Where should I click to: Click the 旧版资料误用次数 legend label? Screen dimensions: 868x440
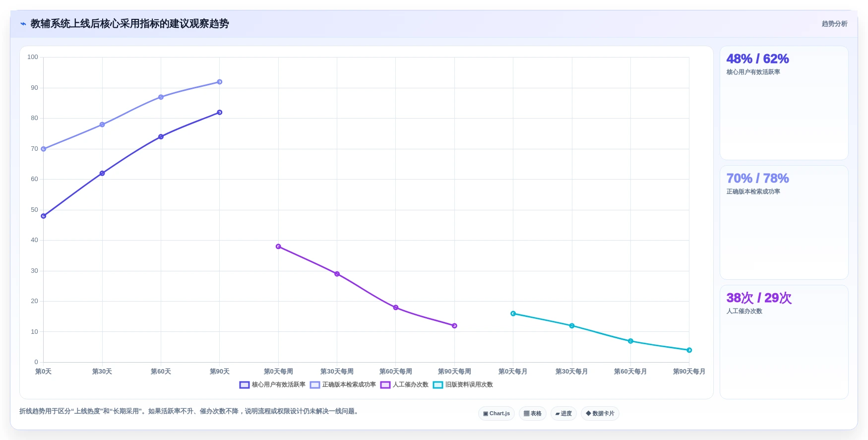(469, 385)
